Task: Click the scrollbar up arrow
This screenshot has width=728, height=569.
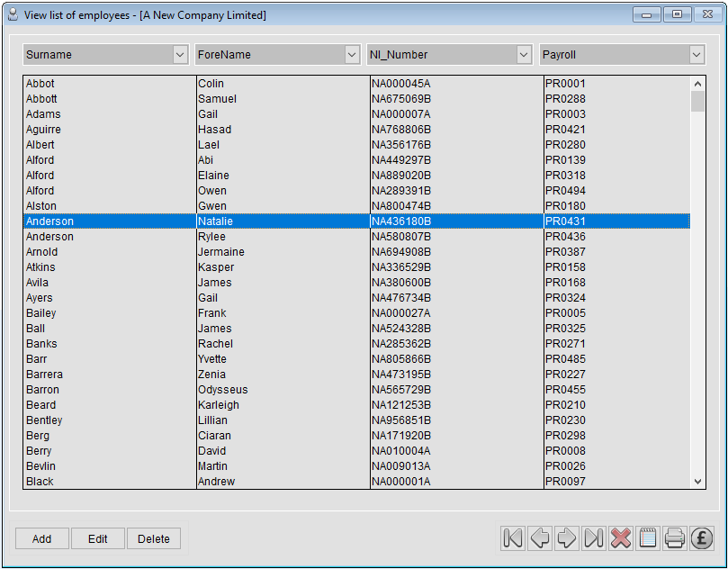Action: click(698, 82)
